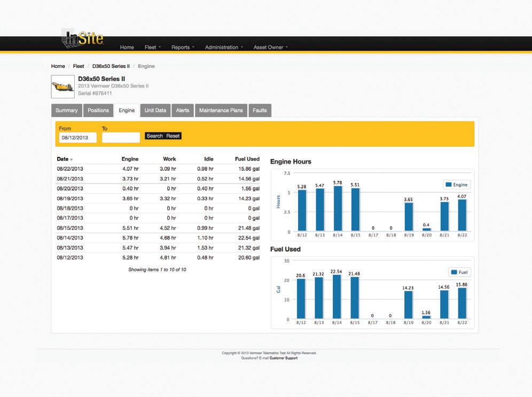Click the Date column sort arrow
Screen dimensions: 532x397
coord(71,160)
